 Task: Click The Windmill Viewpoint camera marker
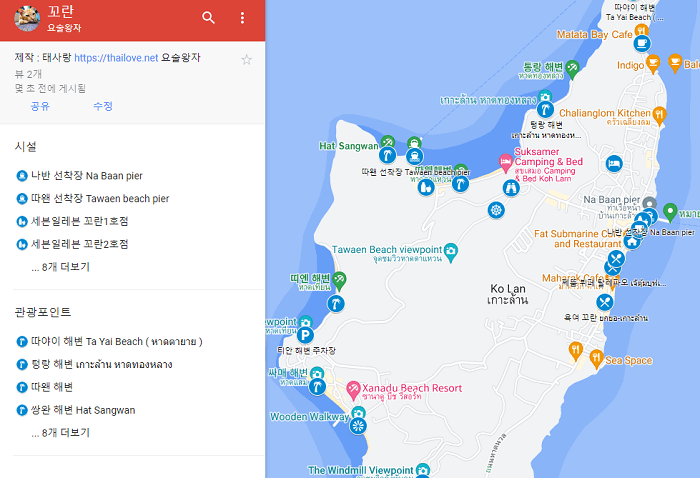click(423, 470)
